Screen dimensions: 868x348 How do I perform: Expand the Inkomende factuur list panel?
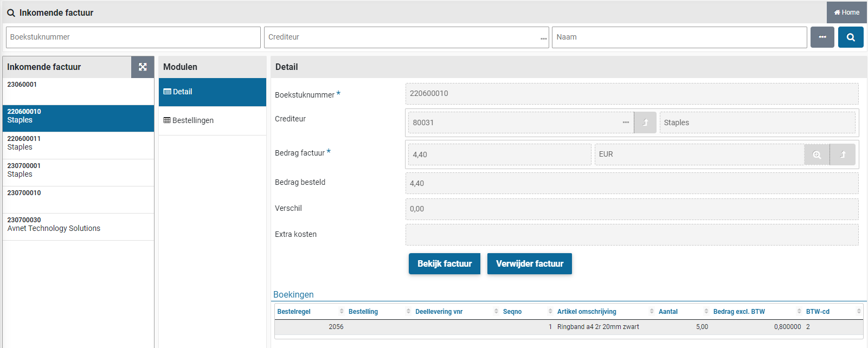click(x=143, y=67)
